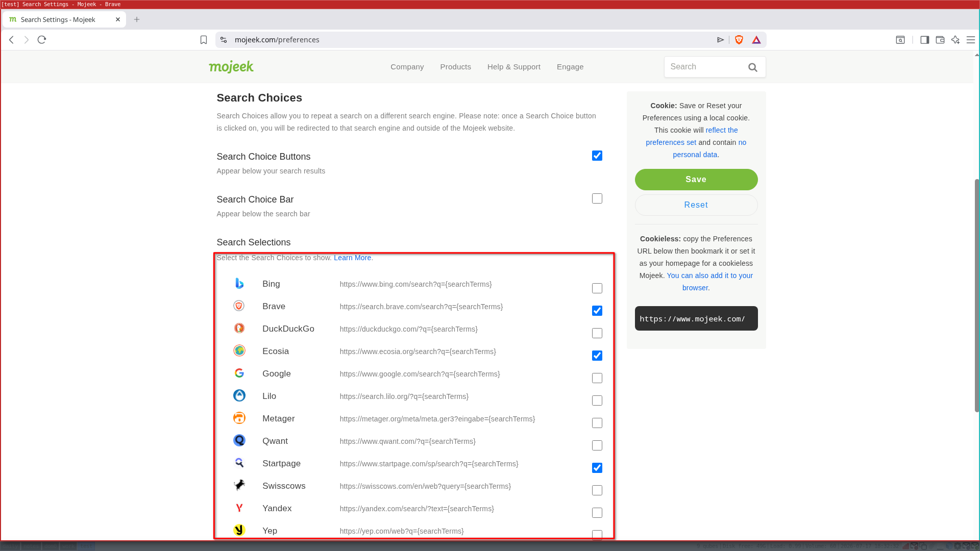Go back with the browser back arrow

pos(11,40)
